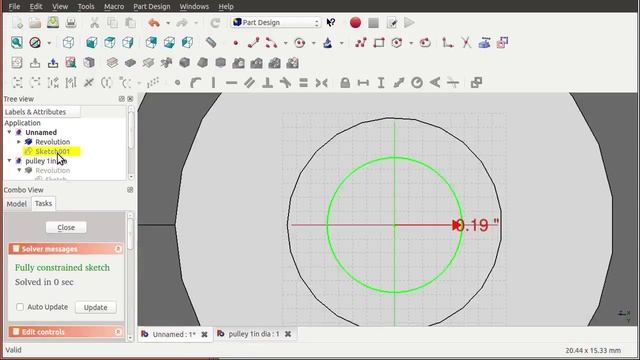Click the Fit all view magnifier icon
Screen dimensions: 640x360
pyautogui.click(x=17, y=42)
